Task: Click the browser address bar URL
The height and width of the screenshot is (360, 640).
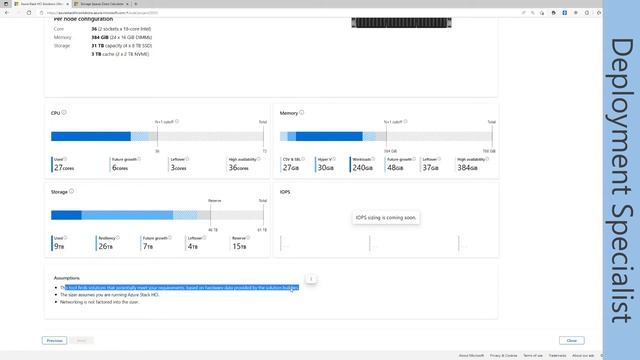Action: tap(102, 13)
